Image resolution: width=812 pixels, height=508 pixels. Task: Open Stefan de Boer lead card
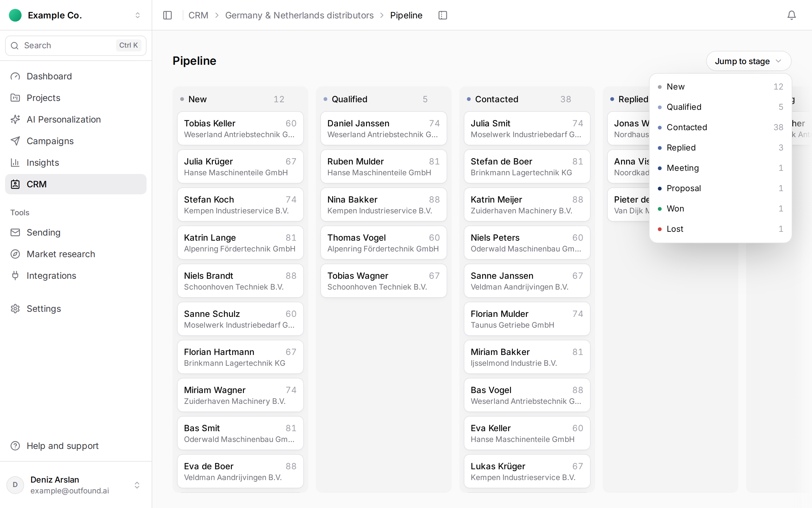click(x=527, y=166)
